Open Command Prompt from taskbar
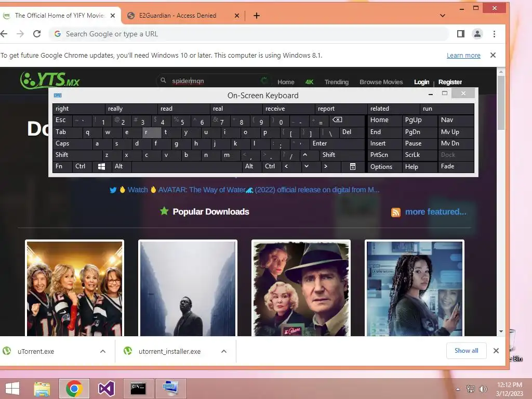The height and width of the screenshot is (399, 532). 138,389
